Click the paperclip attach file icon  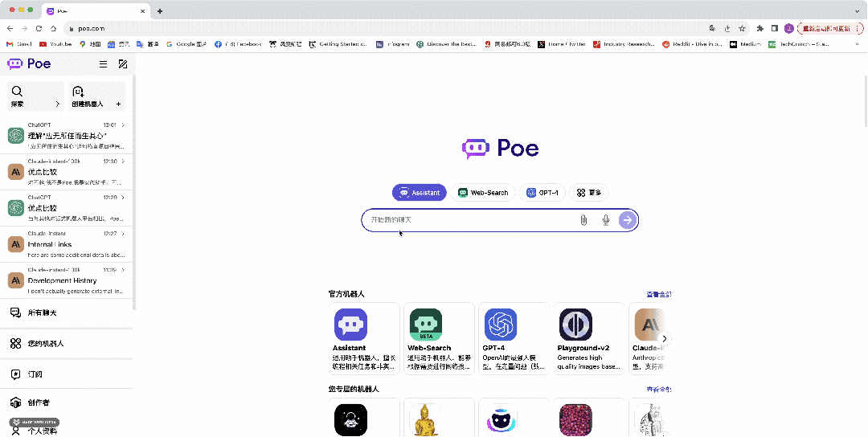(x=583, y=220)
